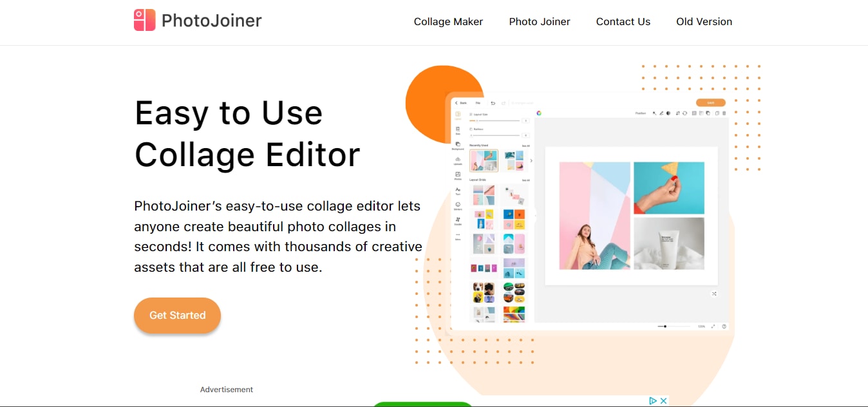Go to the Photo Joiner page

[540, 21]
